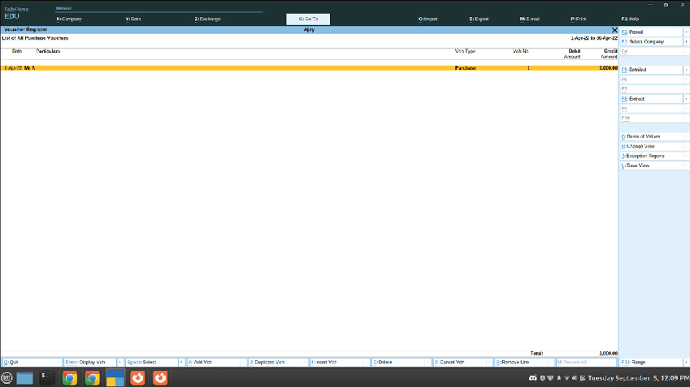Click the first orange application icon in taskbar
690x387 pixels.
(x=137, y=378)
